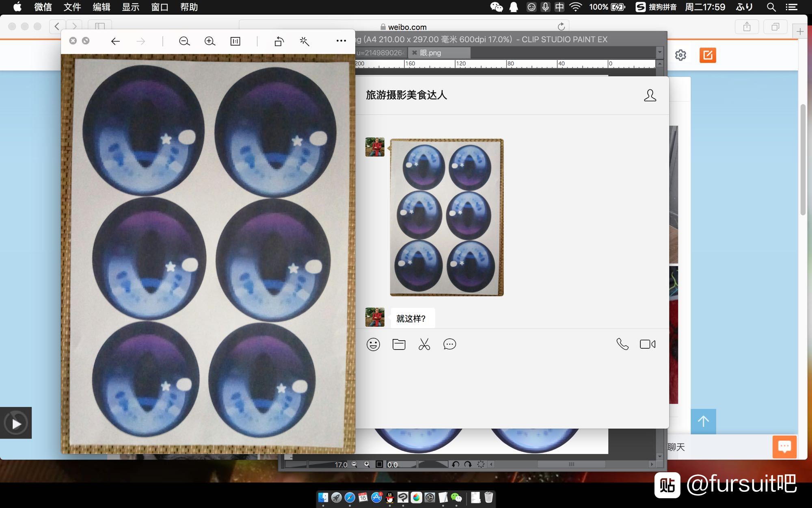
Task: Open the chat file folder icon
Action: (399, 344)
